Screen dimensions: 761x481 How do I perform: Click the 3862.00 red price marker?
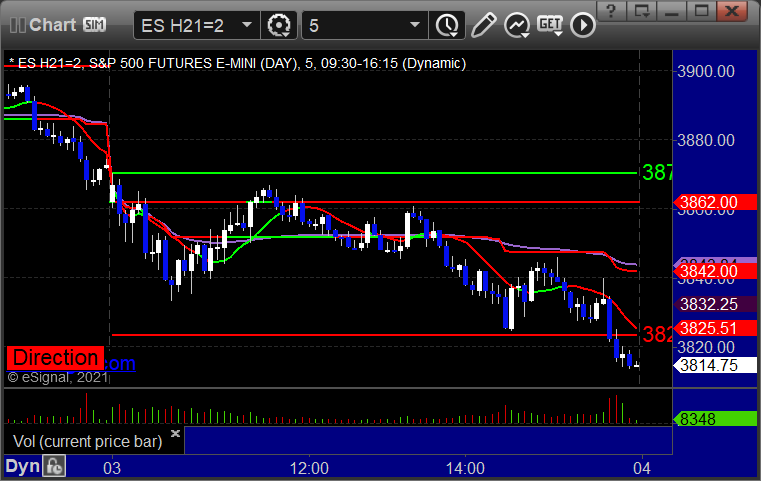pos(715,202)
